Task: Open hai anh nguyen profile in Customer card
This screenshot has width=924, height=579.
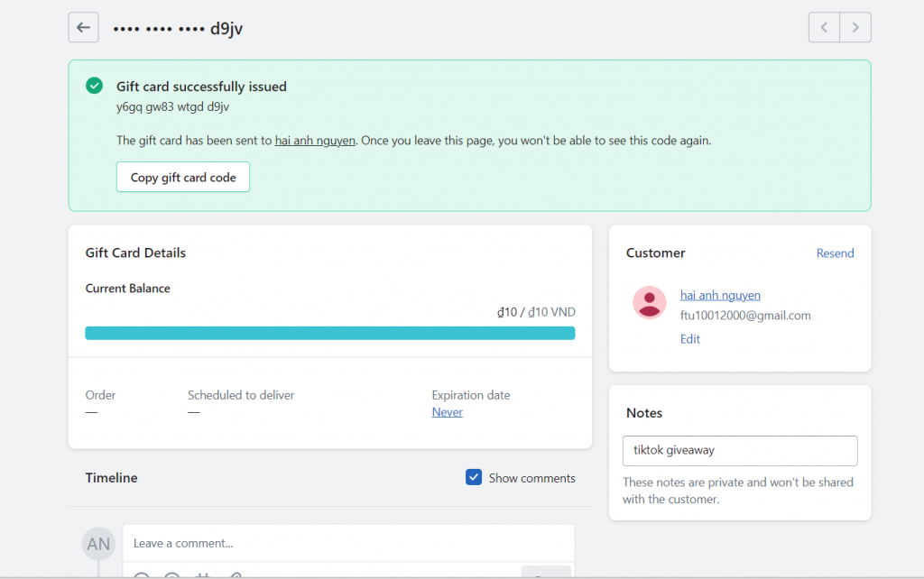Action: coord(720,295)
